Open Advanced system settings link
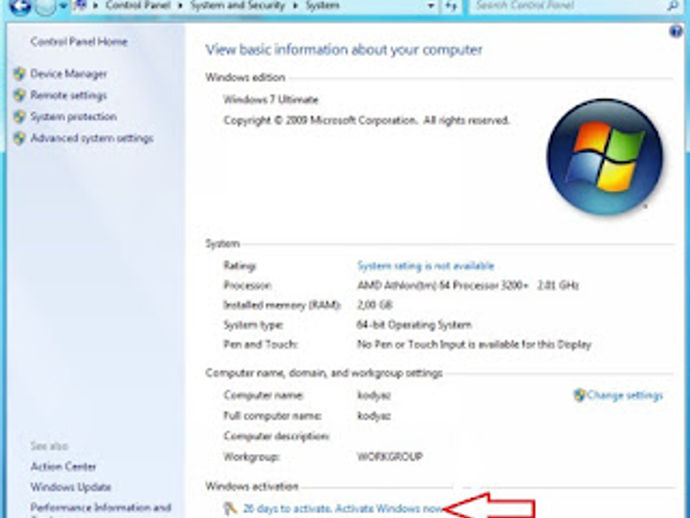This screenshot has width=690, height=518. 92,138
